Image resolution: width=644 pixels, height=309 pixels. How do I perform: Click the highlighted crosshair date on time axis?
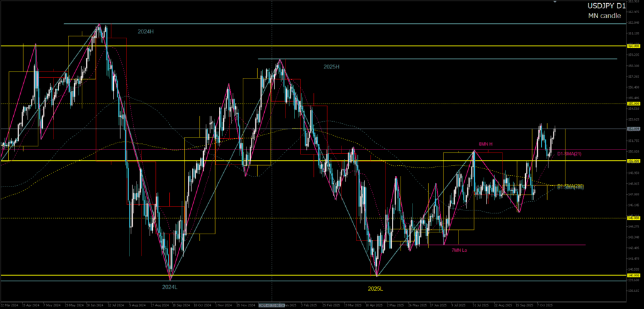(x=272, y=305)
